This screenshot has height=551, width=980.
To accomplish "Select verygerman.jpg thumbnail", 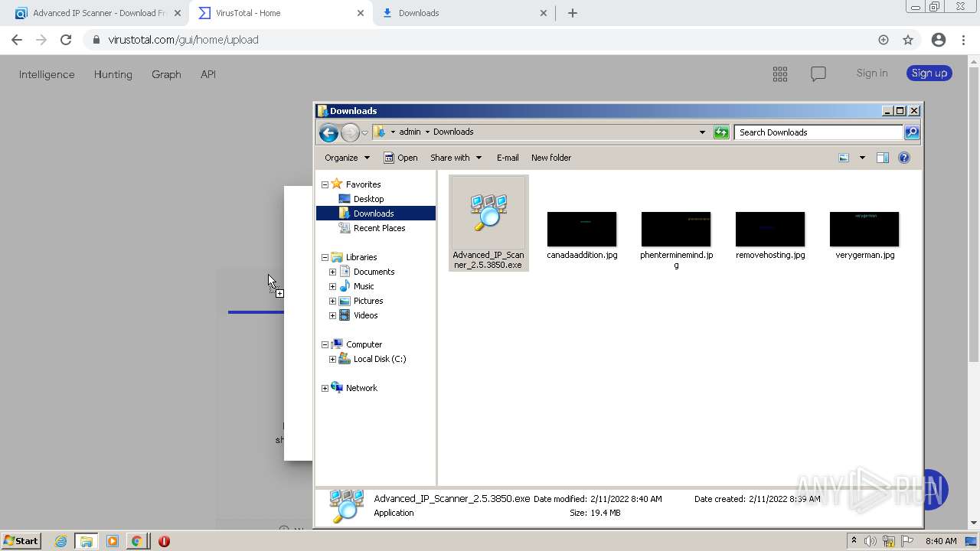I will pyautogui.click(x=864, y=230).
